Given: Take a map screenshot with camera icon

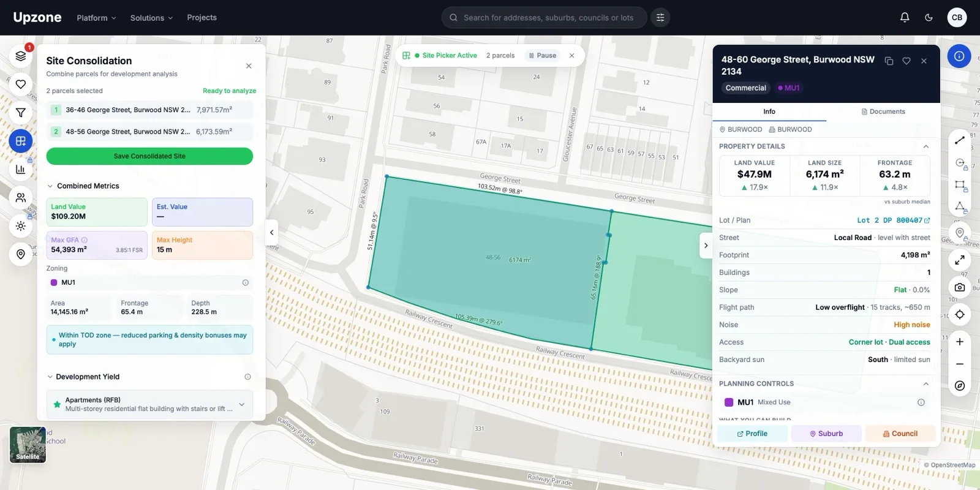Looking at the screenshot, I should 960,287.
